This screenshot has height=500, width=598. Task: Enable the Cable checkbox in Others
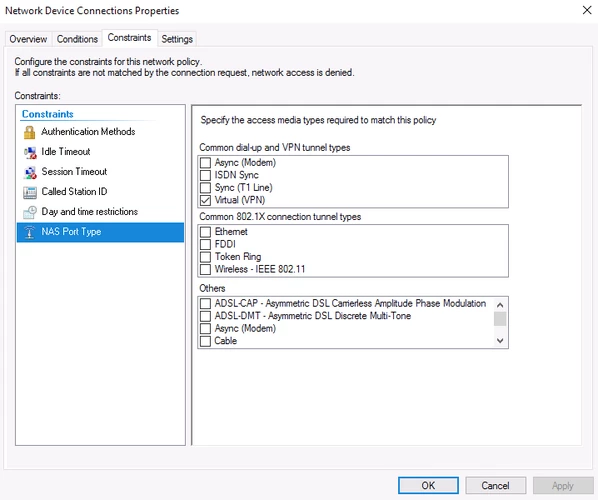point(205,341)
